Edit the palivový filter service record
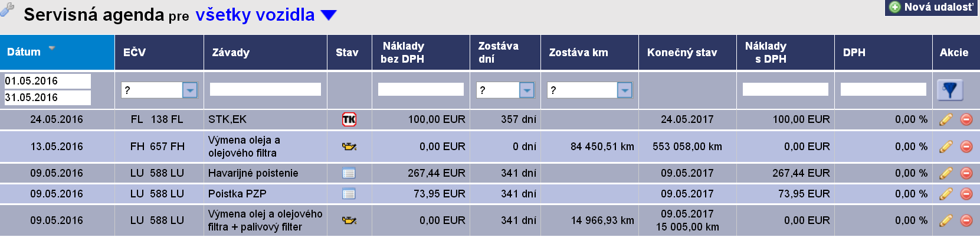The height and width of the screenshot is (237, 980). coord(946,220)
